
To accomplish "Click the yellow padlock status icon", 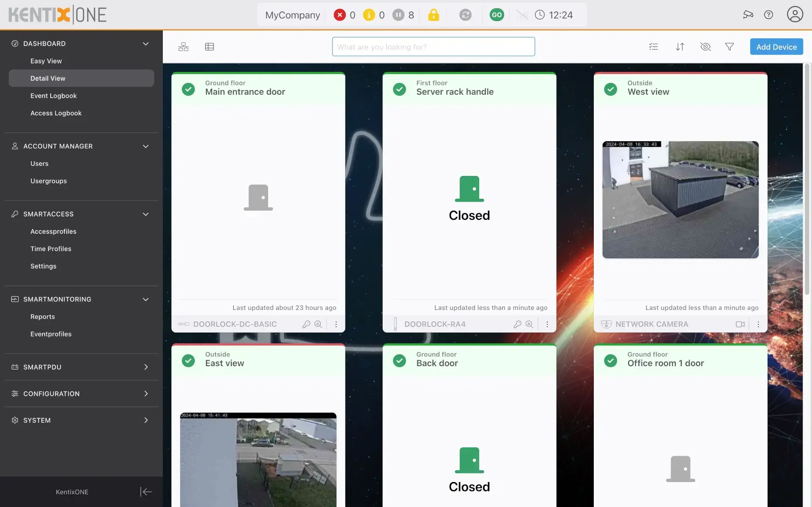I will click(x=433, y=15).
